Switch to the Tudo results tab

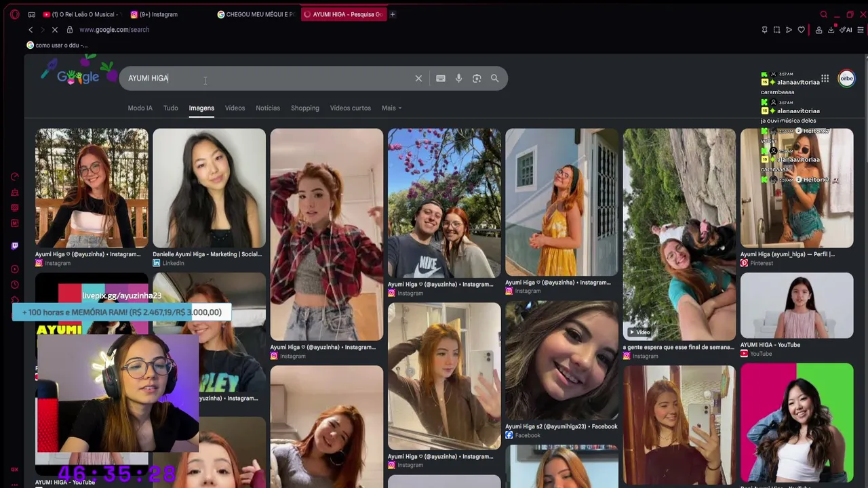(x=171, y=108)
